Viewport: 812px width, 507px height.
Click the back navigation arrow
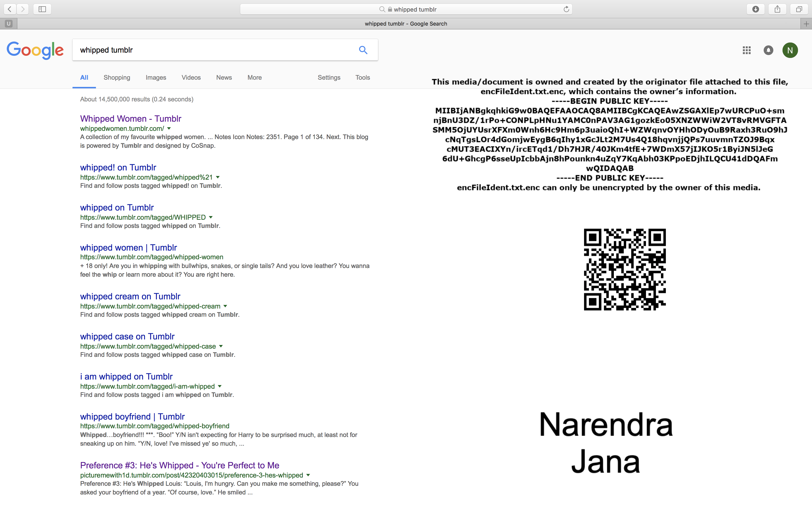[x=9, y=9]
